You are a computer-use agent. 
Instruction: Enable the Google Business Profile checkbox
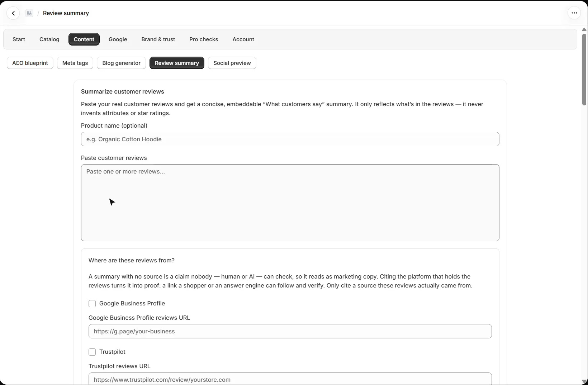tap(92, 304)
